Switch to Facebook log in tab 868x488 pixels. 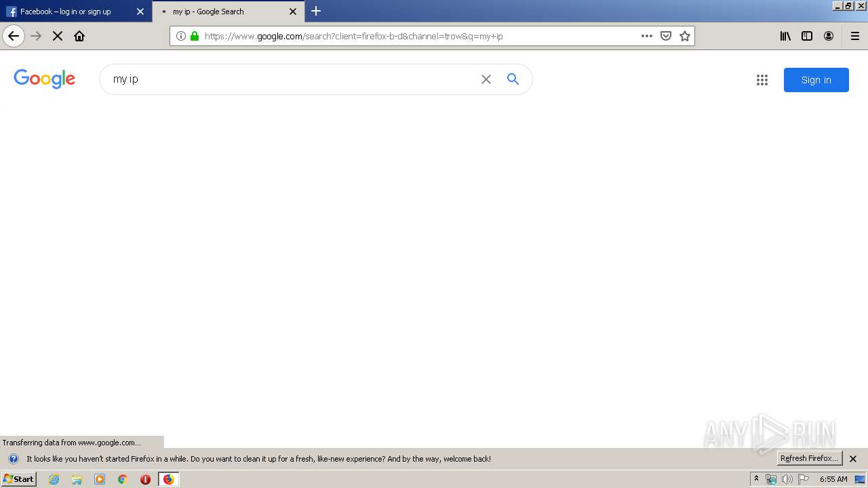point(76,12)
